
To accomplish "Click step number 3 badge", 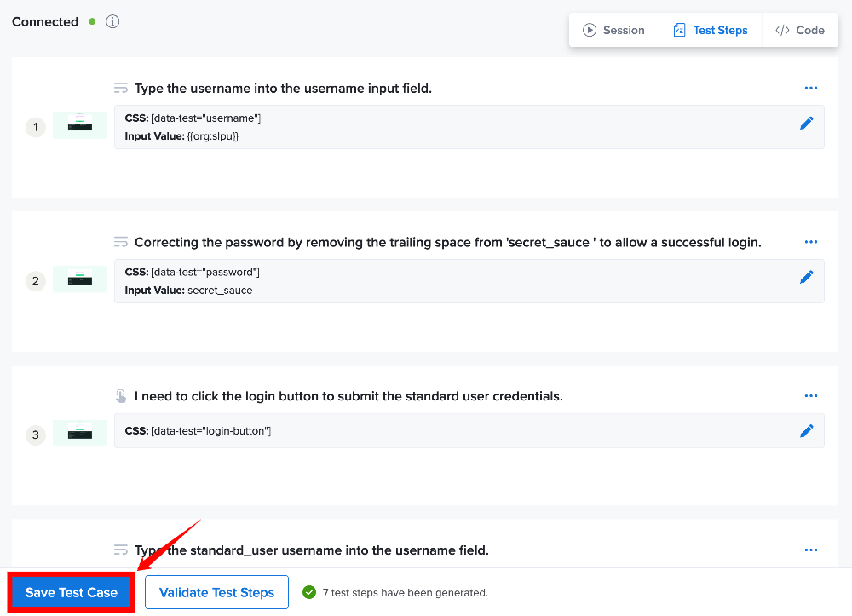I will [x=35, y=435].
